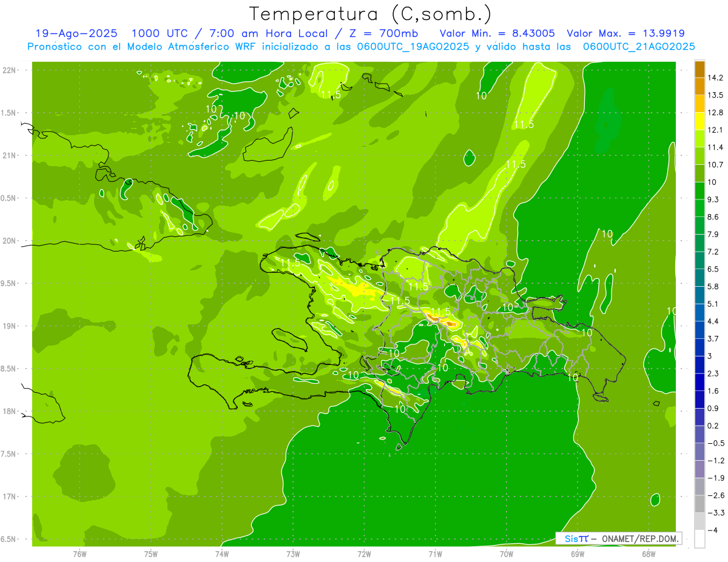Screen dimensions: 728x562
Task: Select the pressure level "Z = 700mb"
Action: (383, 33)
